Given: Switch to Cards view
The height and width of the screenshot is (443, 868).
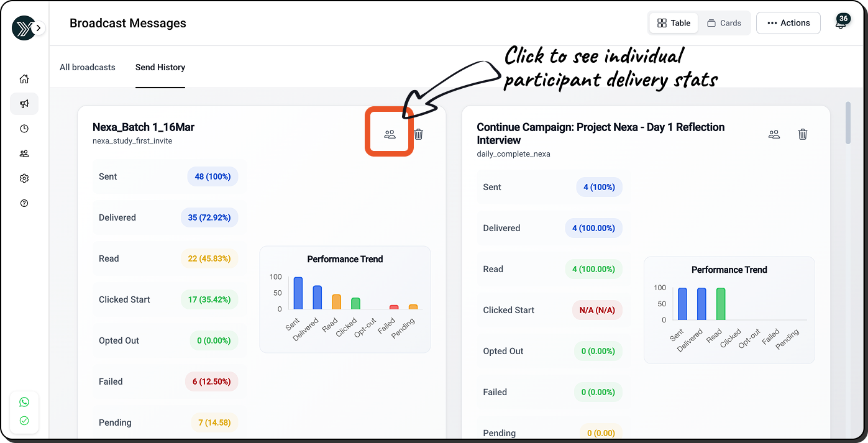Looking at the screenshot, I should click(x=724, y=23).
